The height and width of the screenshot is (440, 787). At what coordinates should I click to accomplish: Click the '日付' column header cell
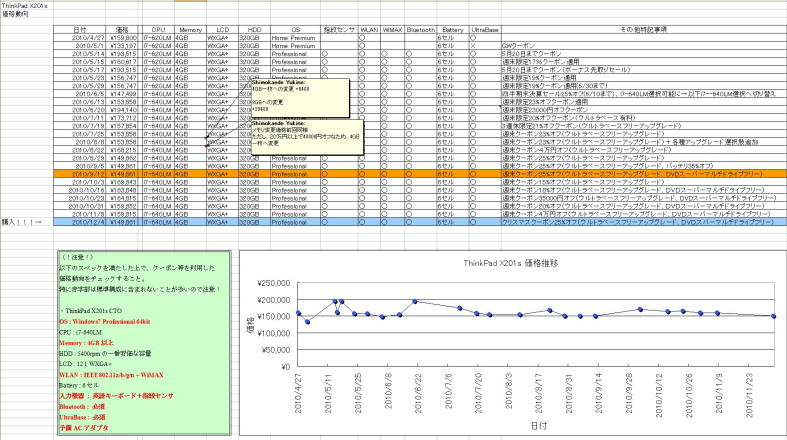point(79,30)
